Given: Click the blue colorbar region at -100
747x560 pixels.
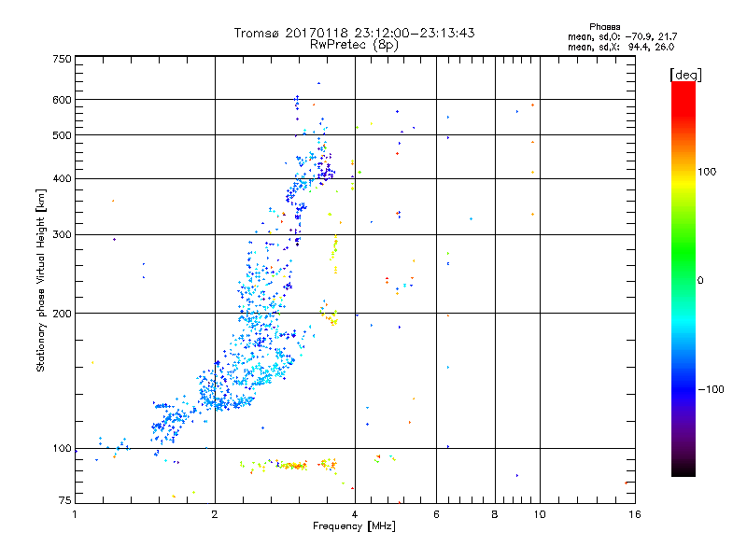Looking at the screenshot, I should (684, 389).
